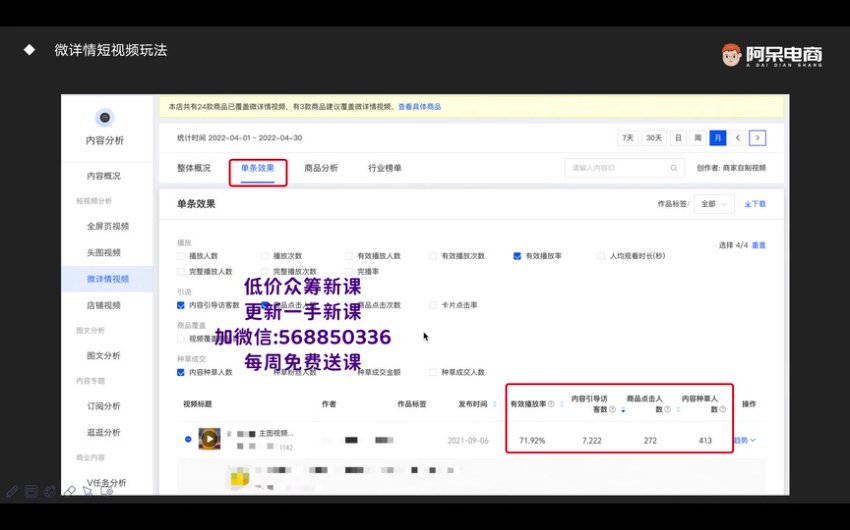The image size is (850, 530).
Task: Select the pen annotation tool at bottom left
Action: pyautogui.click(x=11, y=491)
